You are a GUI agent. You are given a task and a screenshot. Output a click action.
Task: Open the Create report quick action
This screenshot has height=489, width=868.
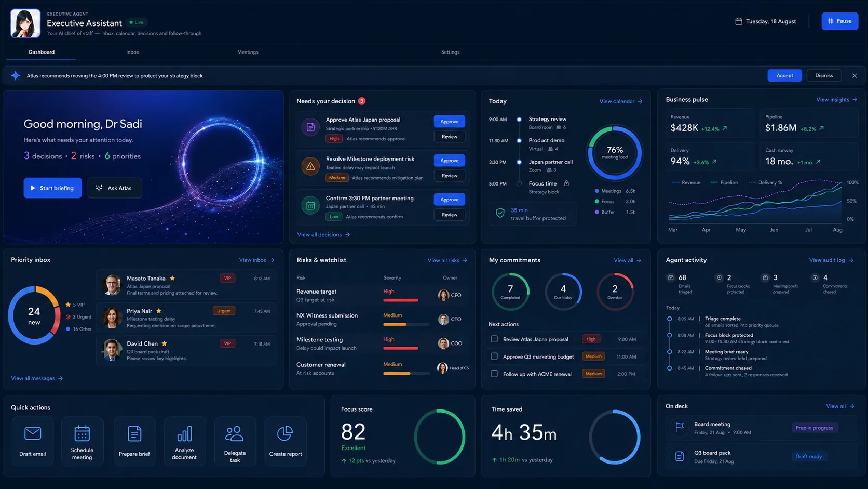286,441
